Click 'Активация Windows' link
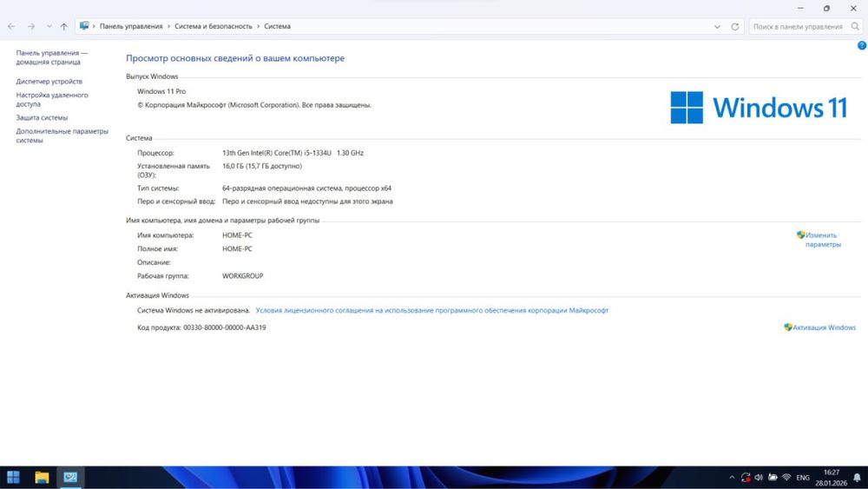This screenshot has height=489, width=868. (825, 327)
